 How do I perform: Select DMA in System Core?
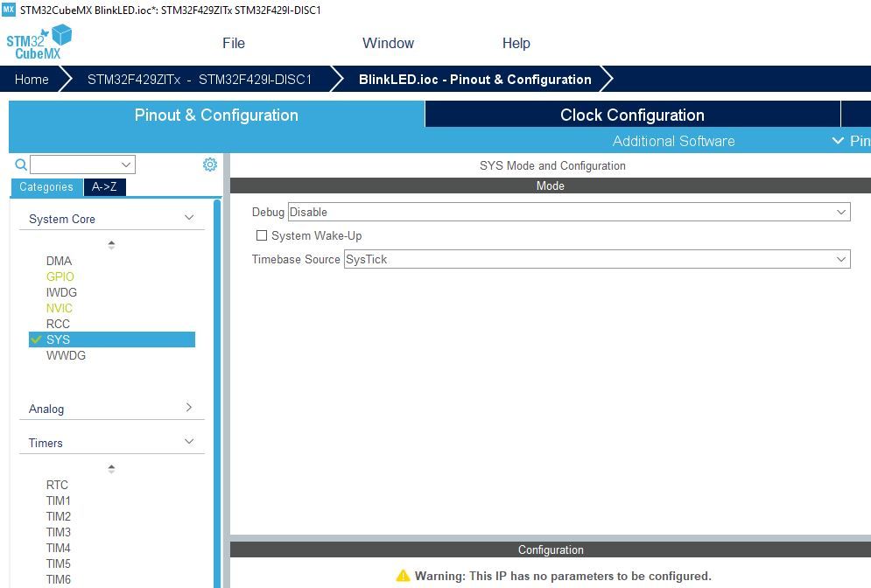59,261
